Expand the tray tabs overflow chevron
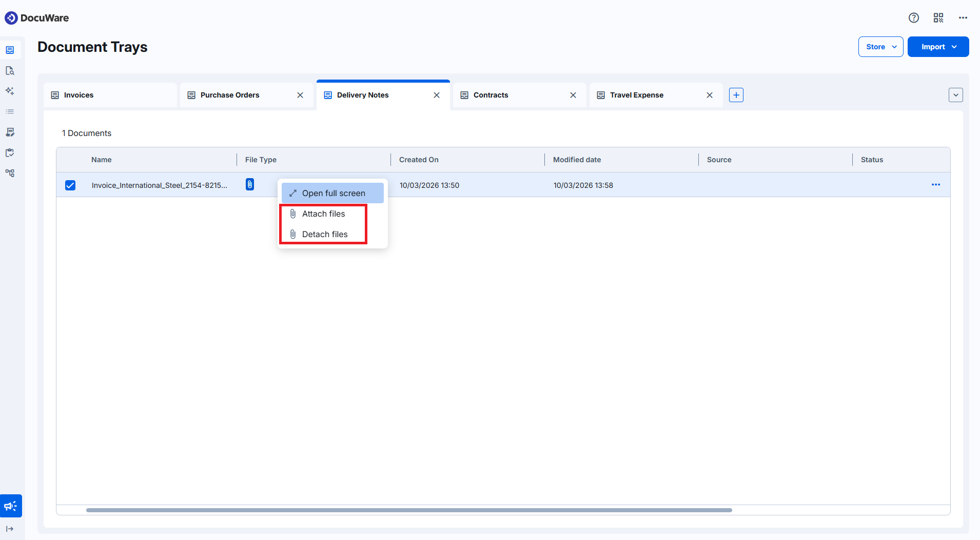This screenshot has height=540, width=980. 956,95
